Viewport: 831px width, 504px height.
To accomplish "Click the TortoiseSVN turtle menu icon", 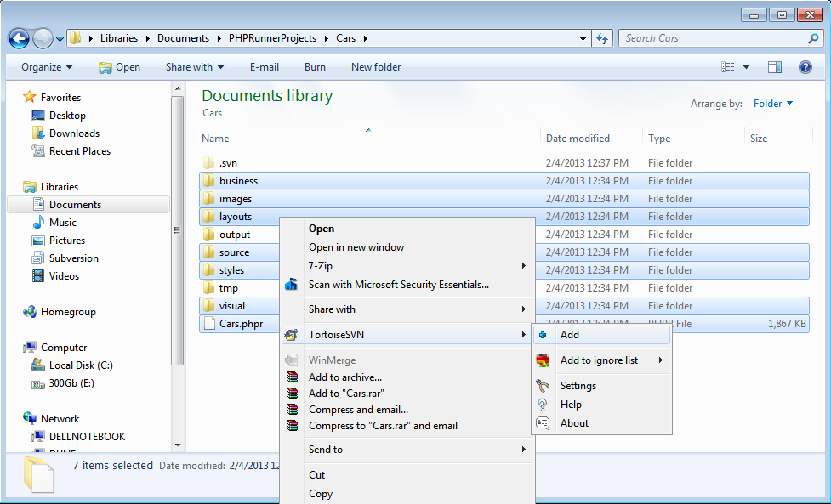I will [x=292, y=335].
